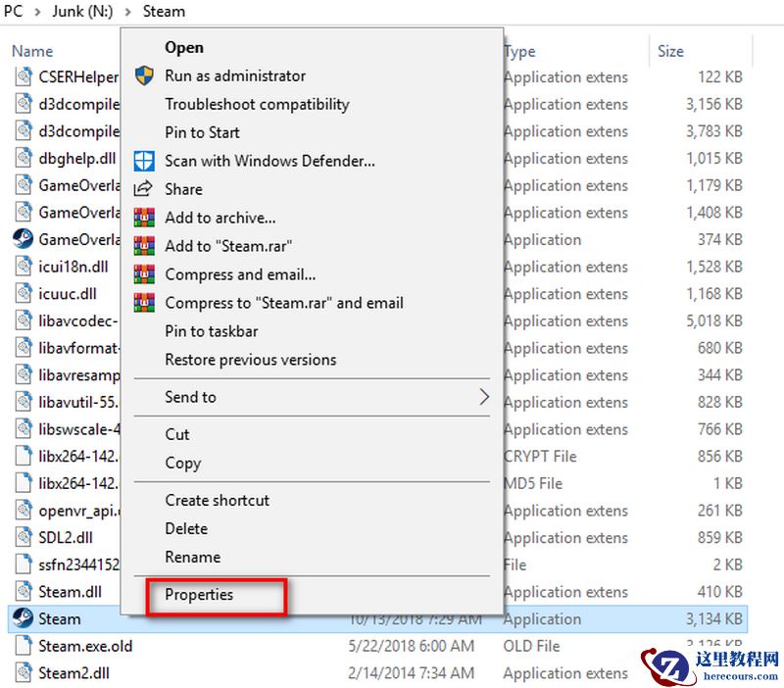Choose Copy in the context menu
Image resolution: width=784 pixels, height=688 pixels.
click(182, 463)
